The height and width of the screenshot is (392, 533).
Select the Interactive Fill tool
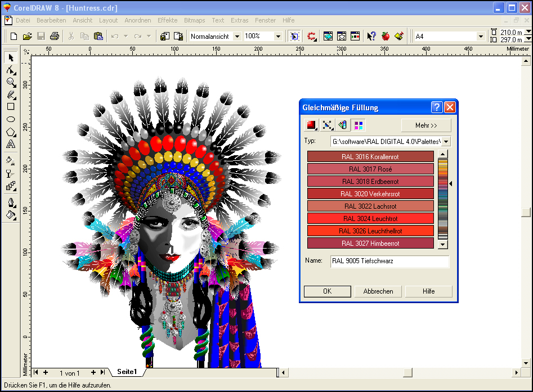click(x=11, y=161)
